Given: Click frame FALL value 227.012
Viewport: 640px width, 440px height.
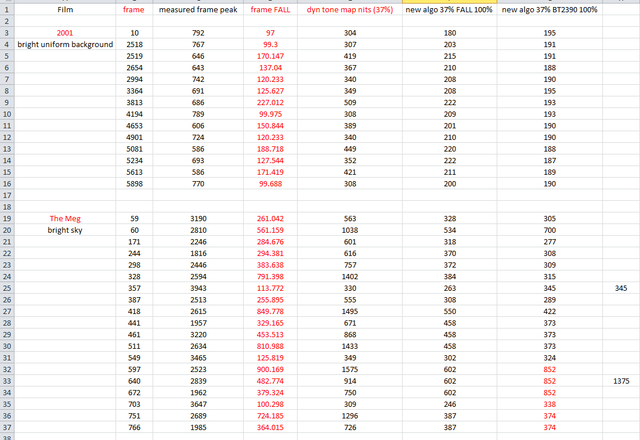Looking at the screenshot, I should point(270,102).
